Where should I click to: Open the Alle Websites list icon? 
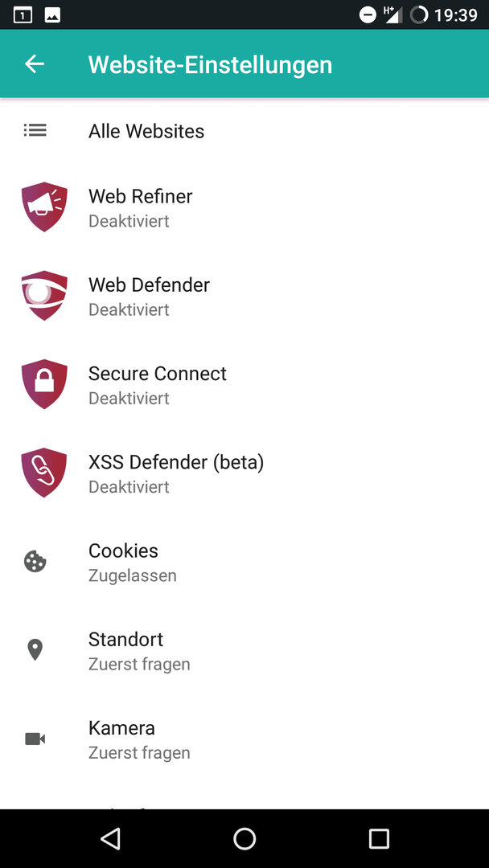(35, 131)
